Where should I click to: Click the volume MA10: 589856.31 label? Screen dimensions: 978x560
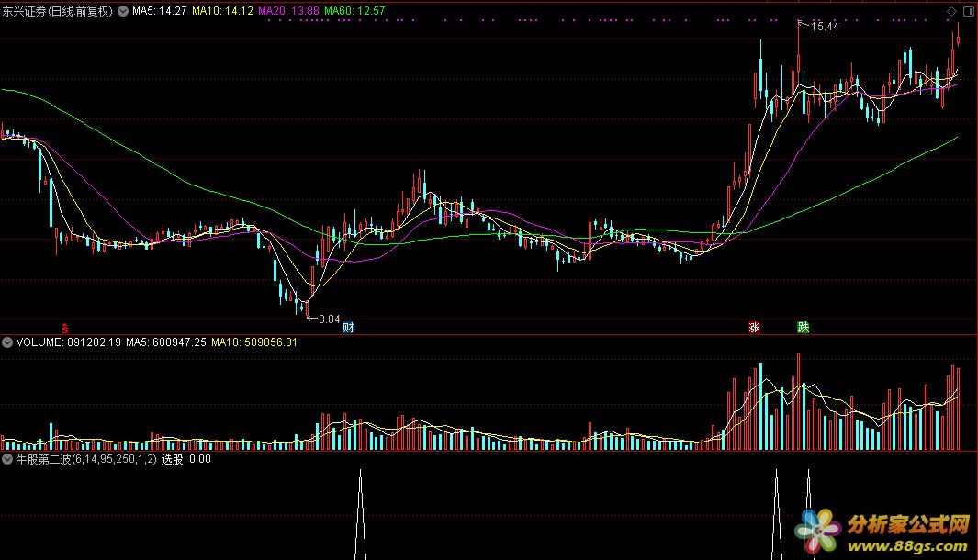coord(253,342)
